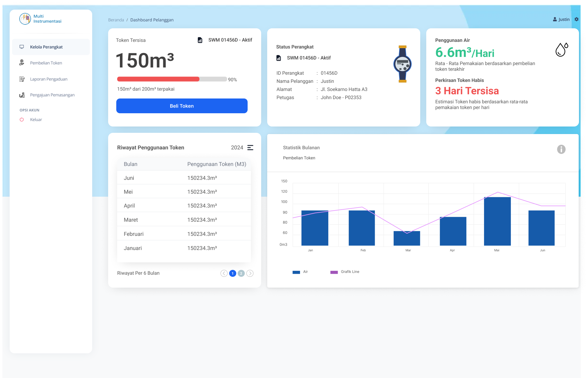Click the settings gear in the top bar

[x=577, y=19]
